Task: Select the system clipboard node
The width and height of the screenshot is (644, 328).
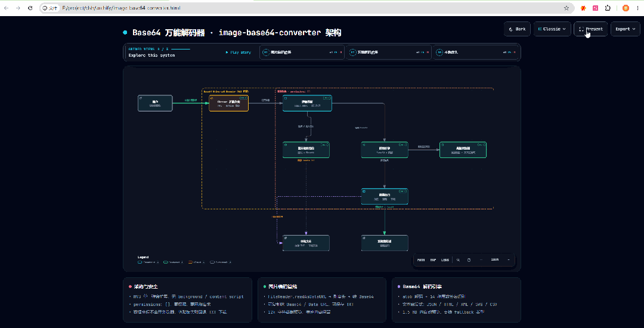Action: (385, 243)
